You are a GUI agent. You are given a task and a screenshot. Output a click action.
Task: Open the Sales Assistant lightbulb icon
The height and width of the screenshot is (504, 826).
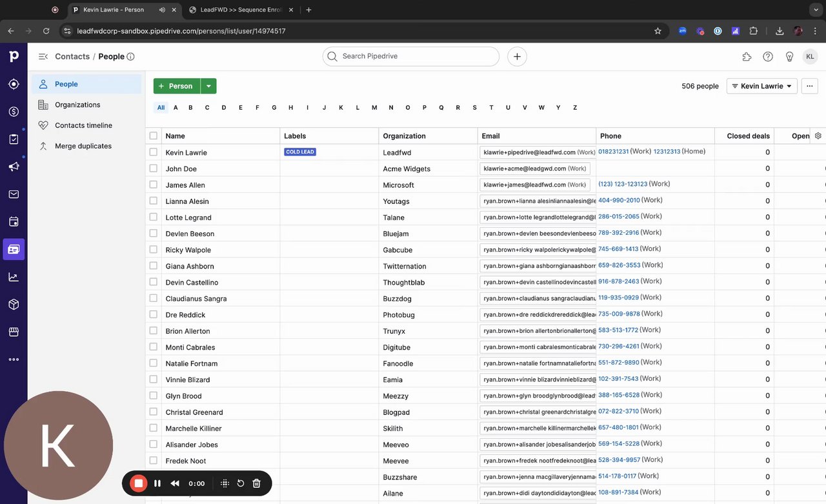click(789, 57)
